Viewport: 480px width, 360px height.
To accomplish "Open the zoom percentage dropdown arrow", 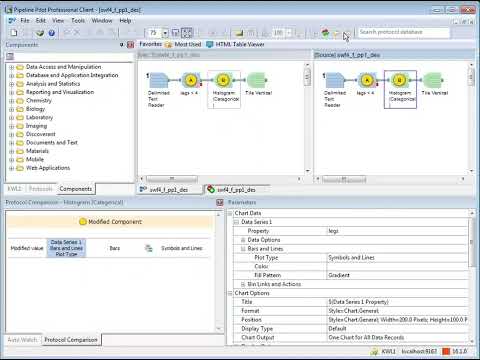I will click(165, 33).
